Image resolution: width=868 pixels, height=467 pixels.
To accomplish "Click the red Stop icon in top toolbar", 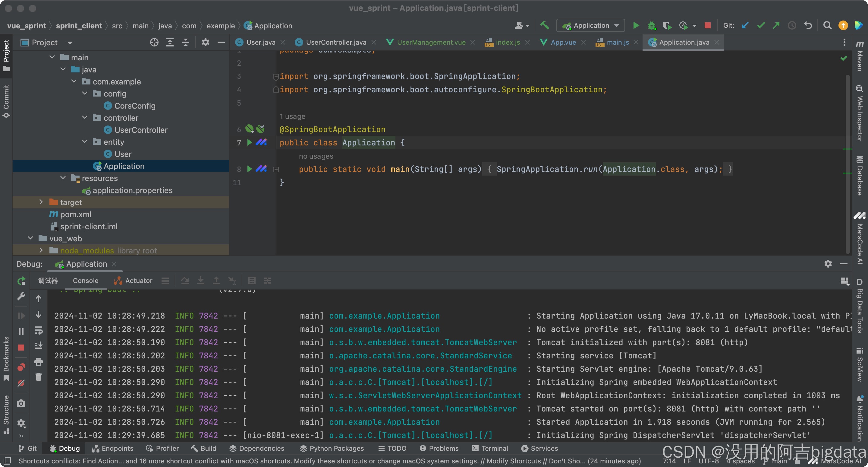I will click(708, 26).
